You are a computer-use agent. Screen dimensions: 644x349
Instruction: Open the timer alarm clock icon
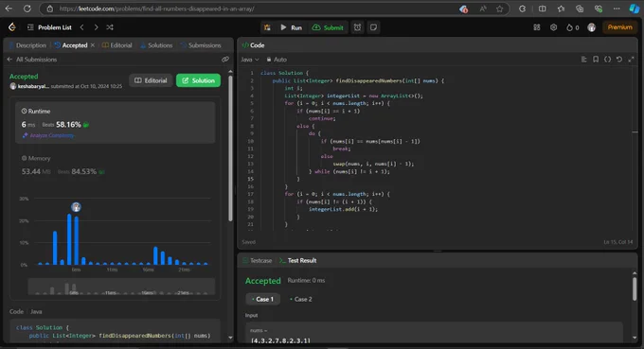(x=357, y=27)
